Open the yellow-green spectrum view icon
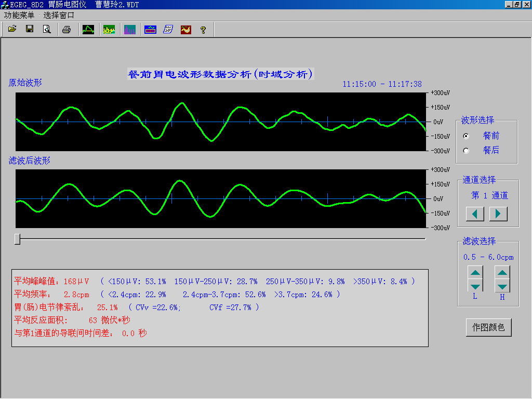 [109, 30]
